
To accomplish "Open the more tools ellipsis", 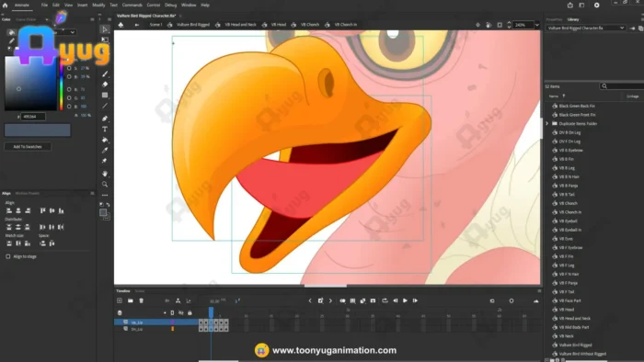I will click(x=105, y=195).
